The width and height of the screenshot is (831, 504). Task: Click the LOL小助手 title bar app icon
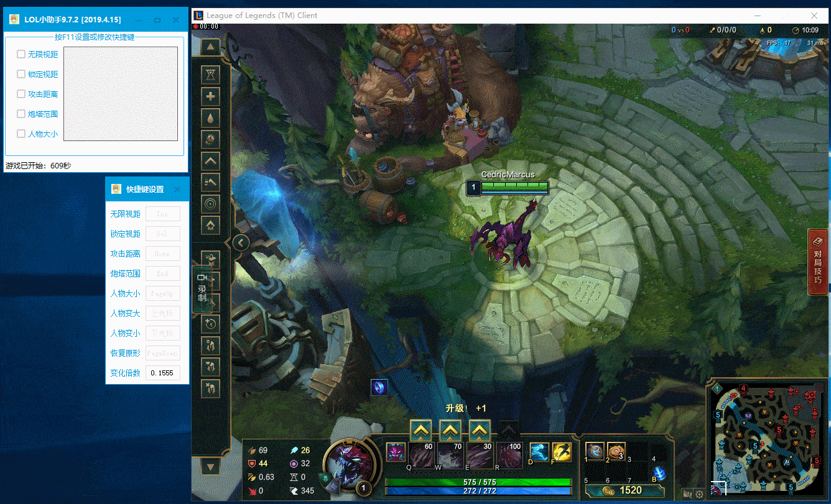[x=14, y=19]
